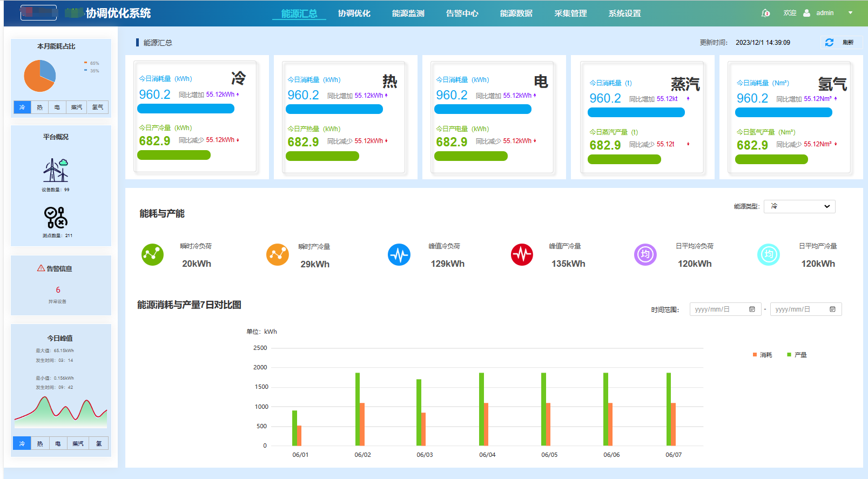Click the 日平均产冷量 cyan icon
The image size is (868, 479).
(769, 254)
